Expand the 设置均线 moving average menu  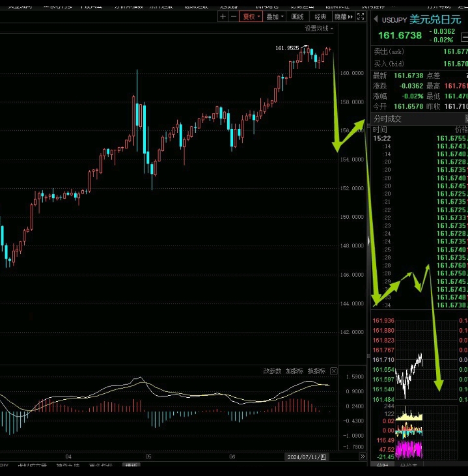coord(319,29)
